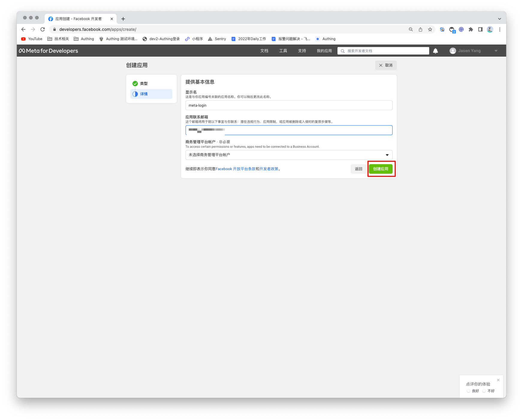
Task: Click the notifications bell icon
Action: tap(435, 51)
